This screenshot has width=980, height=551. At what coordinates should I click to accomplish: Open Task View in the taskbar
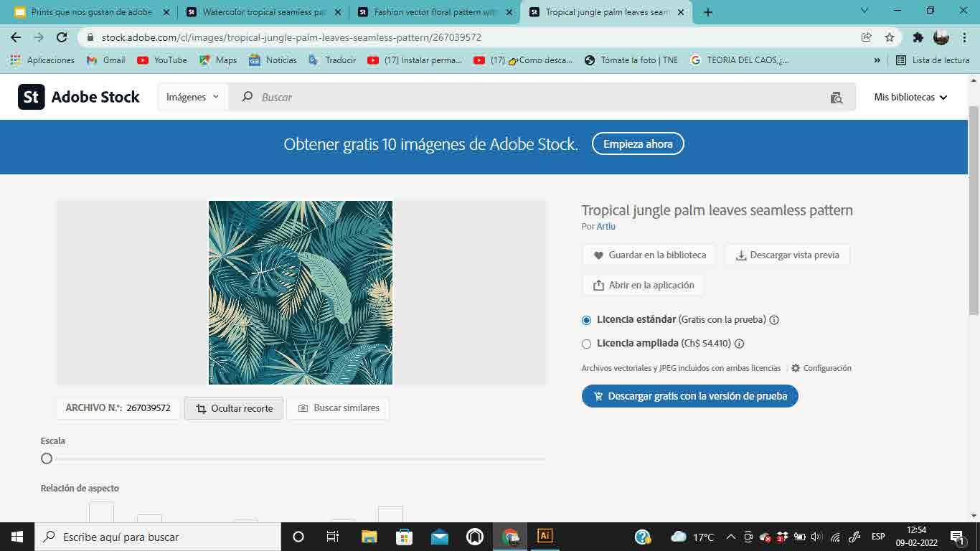(333, 536)
